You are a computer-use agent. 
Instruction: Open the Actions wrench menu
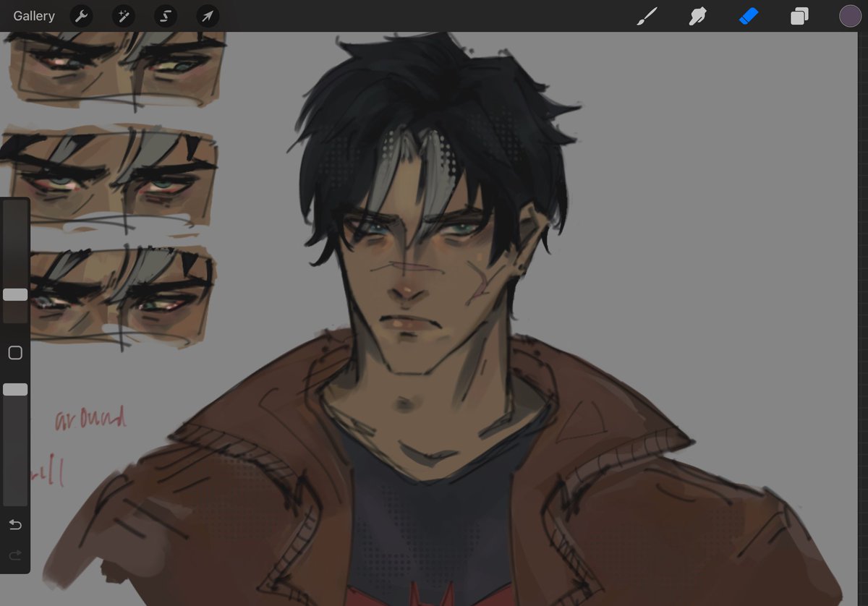tap(81, 16)
